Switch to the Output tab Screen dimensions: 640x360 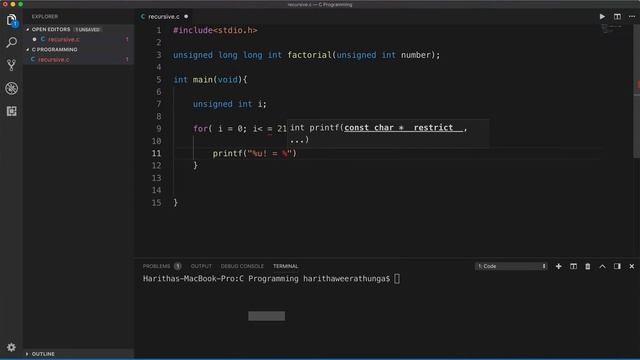point(201,266)
